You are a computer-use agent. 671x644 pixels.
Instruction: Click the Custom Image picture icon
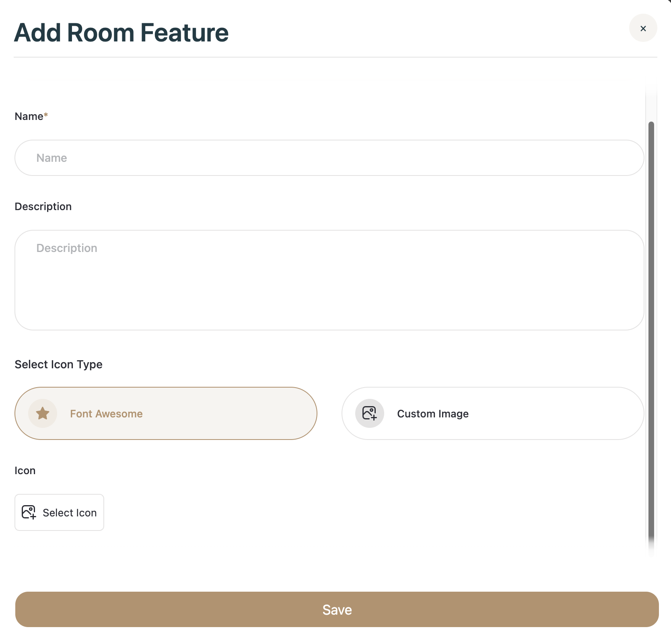coord(369,413)
